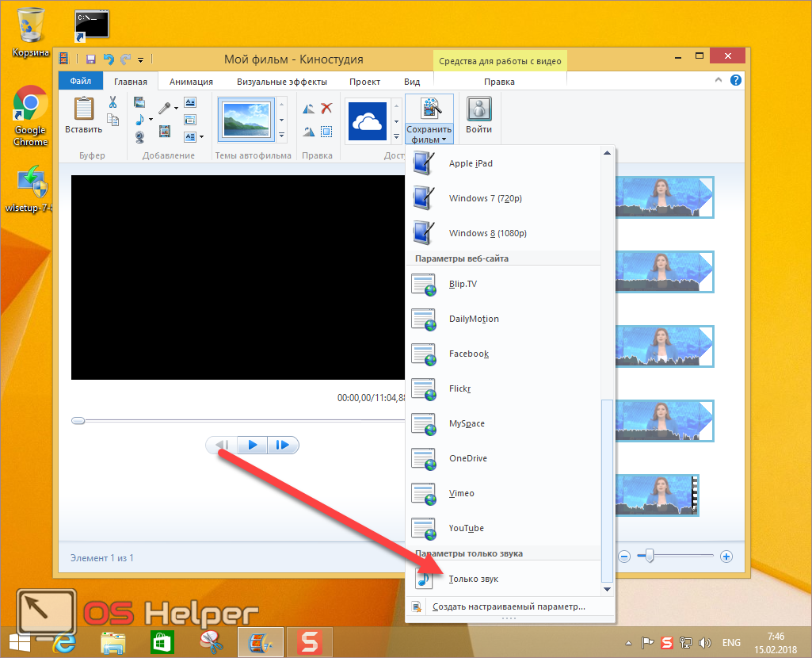Choose YouTube from the save list
Image resolution: width=812 pixels, height=658 pixels.
tap(466, 528)
